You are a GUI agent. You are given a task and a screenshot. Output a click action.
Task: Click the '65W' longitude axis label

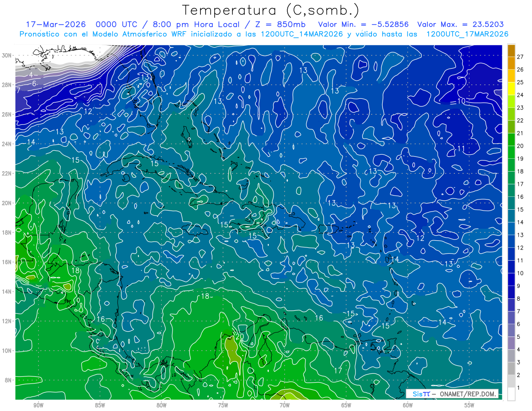coord(346,405)
